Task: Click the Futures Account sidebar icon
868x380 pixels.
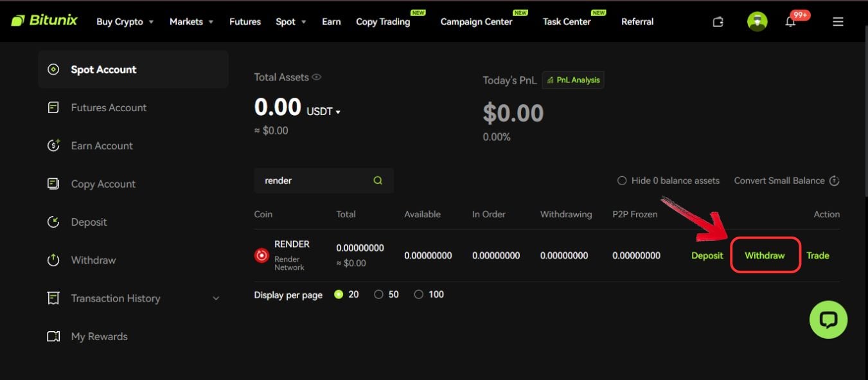Action: pyautogui.click(x=54, y=107)
